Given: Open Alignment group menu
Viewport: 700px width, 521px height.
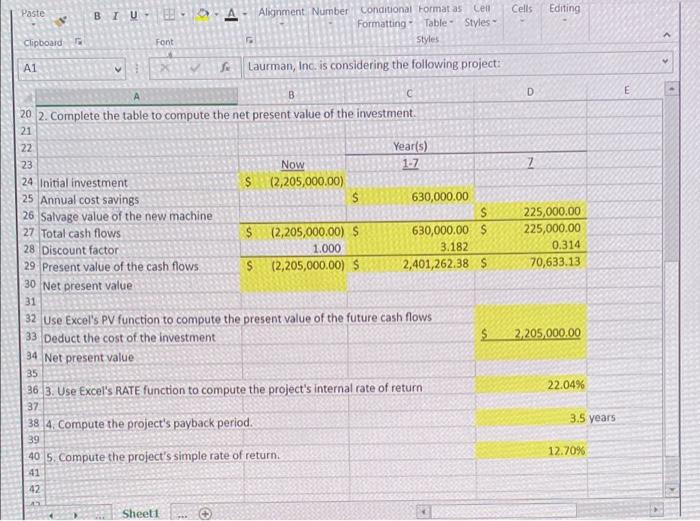Looking at the screenshot, I should (x=281, y=15).
